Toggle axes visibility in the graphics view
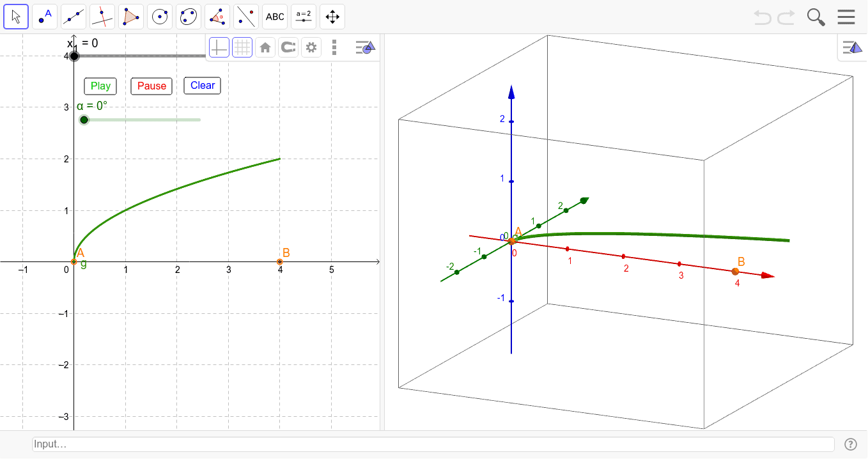This screenshot has width=868, height=459. tap(219, 47)
